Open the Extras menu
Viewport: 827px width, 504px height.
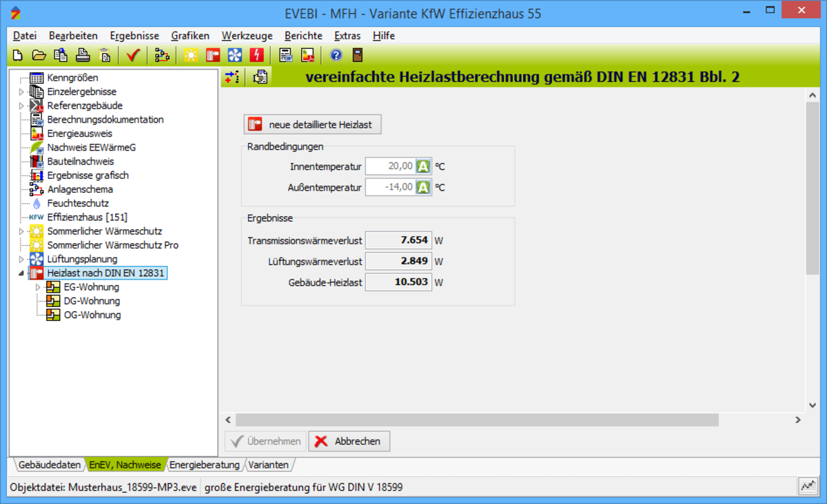point(347,36)
